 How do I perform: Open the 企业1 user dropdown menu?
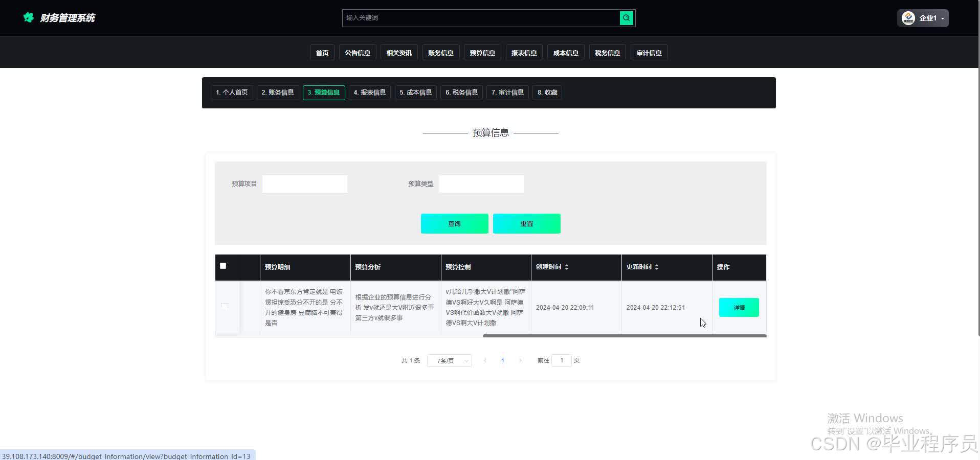click(x=923, y=18)
